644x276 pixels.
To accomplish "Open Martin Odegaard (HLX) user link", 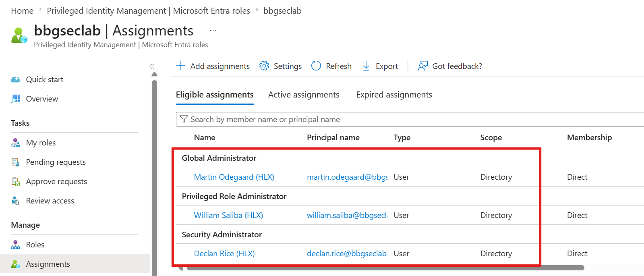I will (x=234, y=177).
